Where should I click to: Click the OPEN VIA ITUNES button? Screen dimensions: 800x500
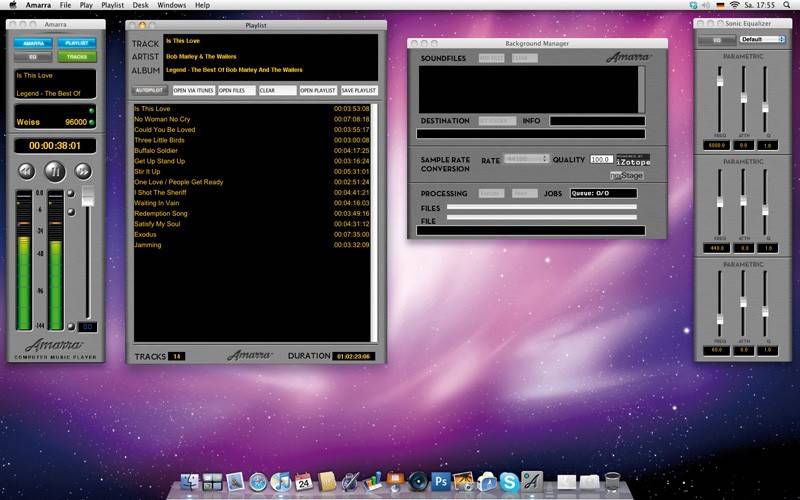[193, 90]
